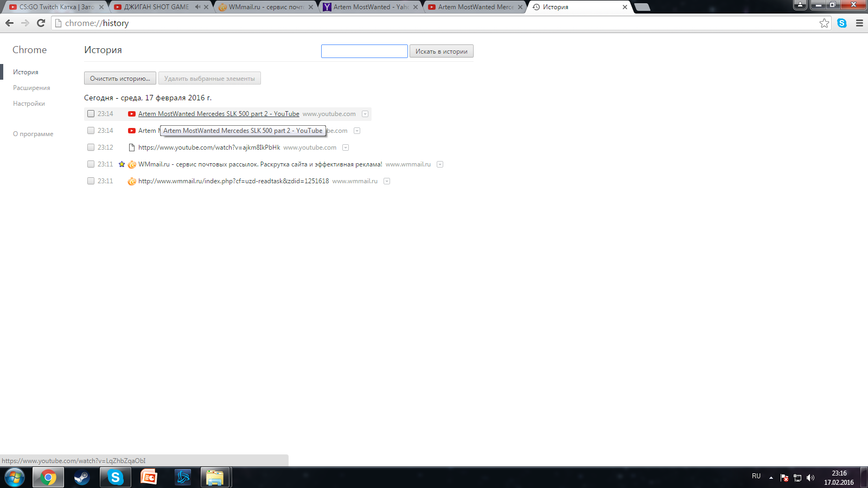Open the volume control in the system tray

(810, 478)
